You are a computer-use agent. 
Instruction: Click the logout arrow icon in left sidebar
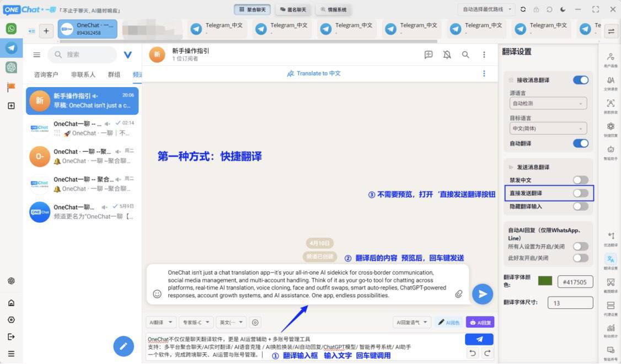coord(11,336)
